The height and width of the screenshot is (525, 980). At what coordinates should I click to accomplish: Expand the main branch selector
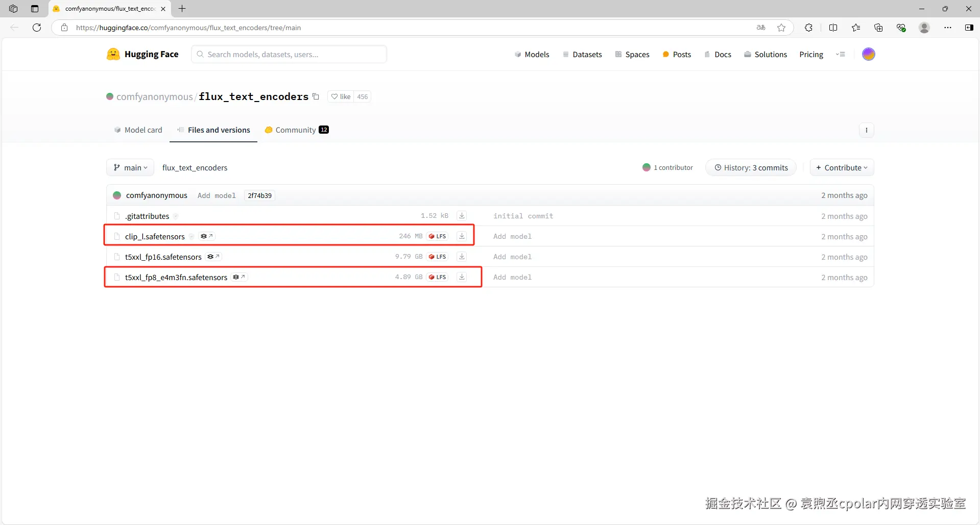click(x=130, y=168)
